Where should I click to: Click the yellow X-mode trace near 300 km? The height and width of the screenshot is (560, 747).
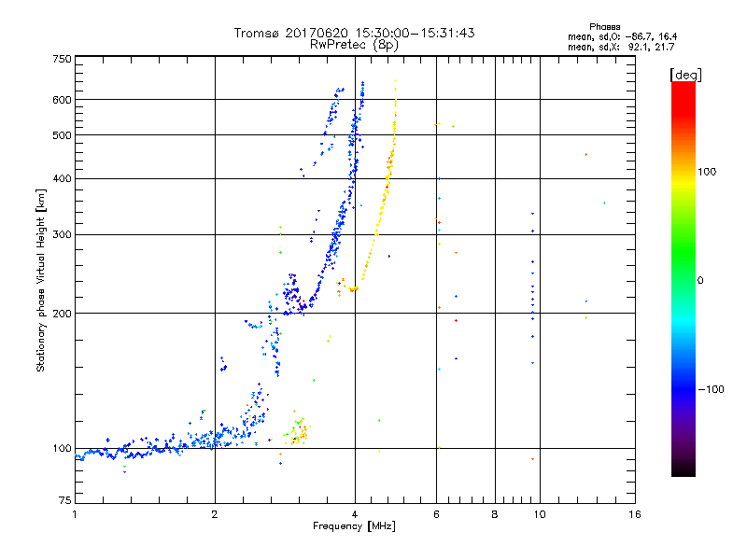tap(376, 233)
